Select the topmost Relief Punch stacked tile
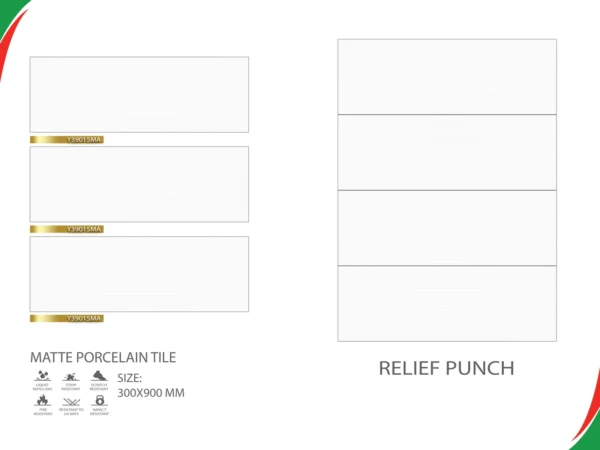Screen dimensions: 600x450 click(x=447, y=77)
